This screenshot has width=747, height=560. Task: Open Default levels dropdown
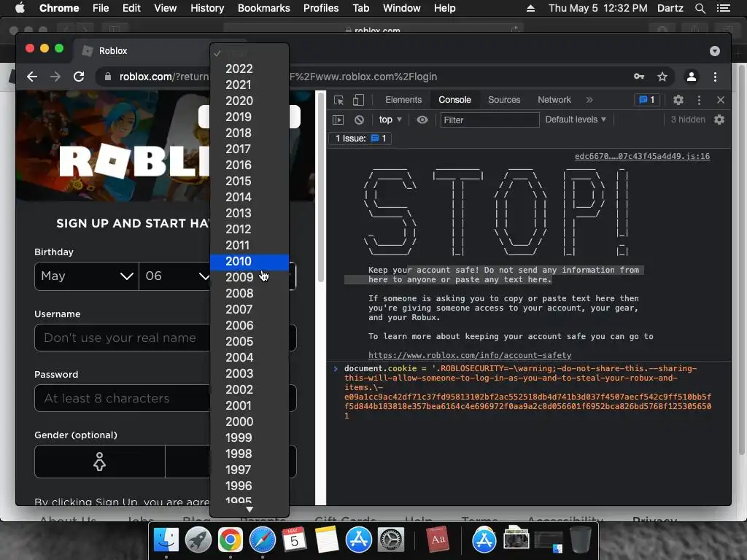pos(576,120)
